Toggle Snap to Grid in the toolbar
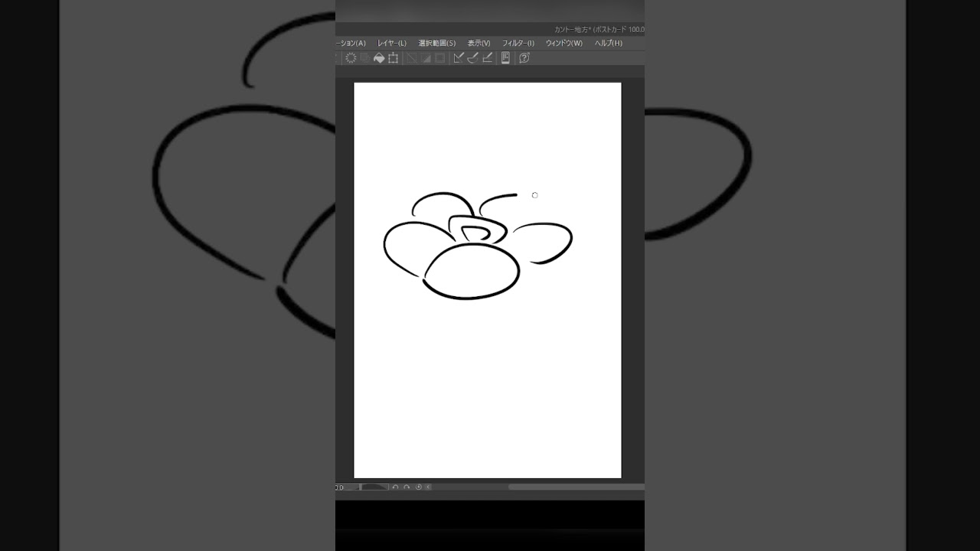This screenshot has width=980, height=551. point(488,58)
